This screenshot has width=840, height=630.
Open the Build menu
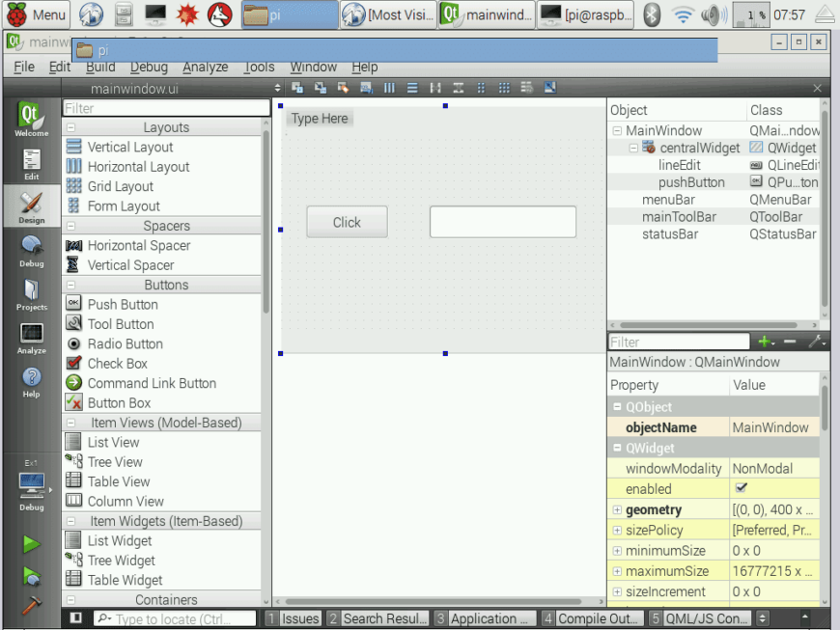[x=99, y=67]
